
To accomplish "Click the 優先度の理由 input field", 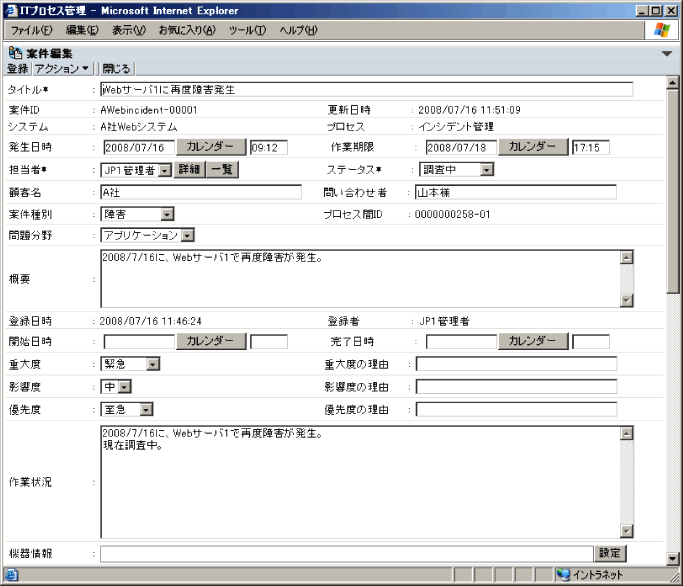I will [516, 410].
